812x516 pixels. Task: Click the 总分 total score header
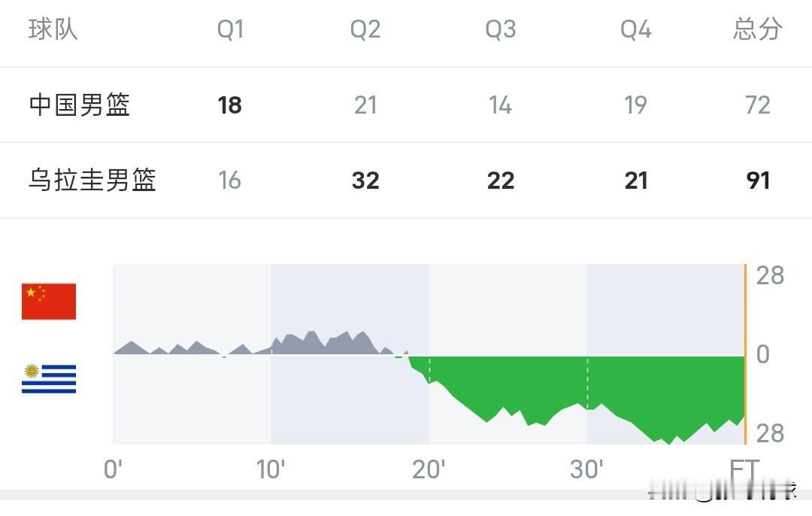(x=757, y=29)
